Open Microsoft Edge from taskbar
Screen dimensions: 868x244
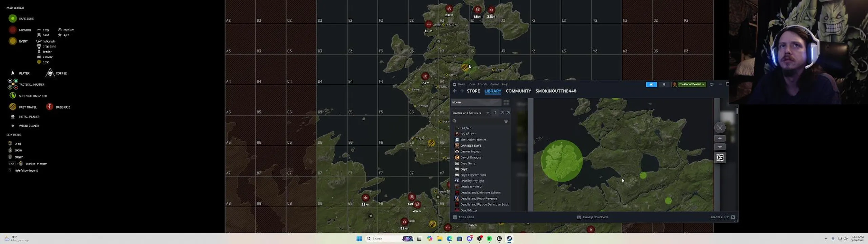click(x=450, y=239)
